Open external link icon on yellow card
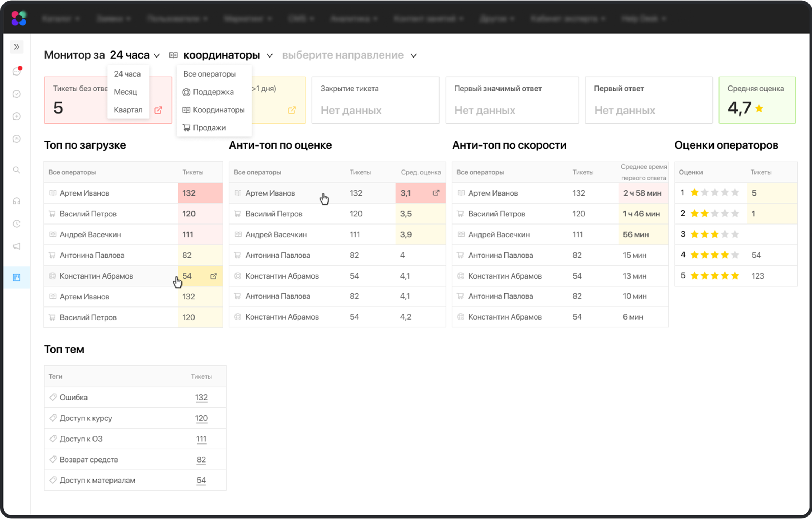The width and height of the screenshot is (812, 519). coord(292,110)
